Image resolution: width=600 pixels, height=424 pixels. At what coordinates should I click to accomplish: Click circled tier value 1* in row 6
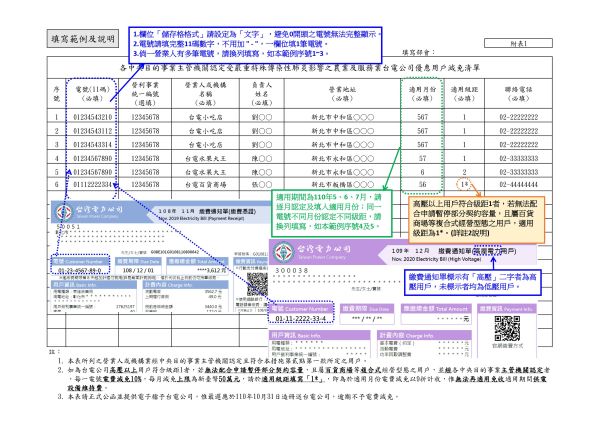(464, 184)
